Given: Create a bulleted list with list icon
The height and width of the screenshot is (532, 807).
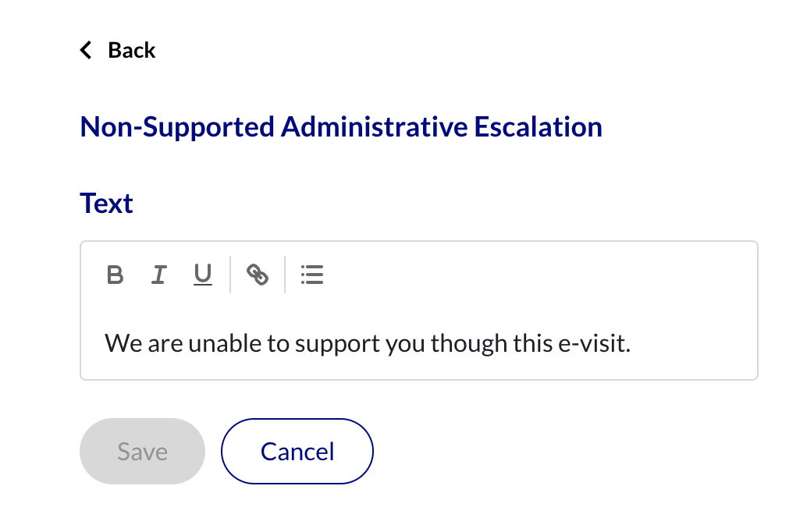Looking at the screenshot, I should click(x=312, y=275).
